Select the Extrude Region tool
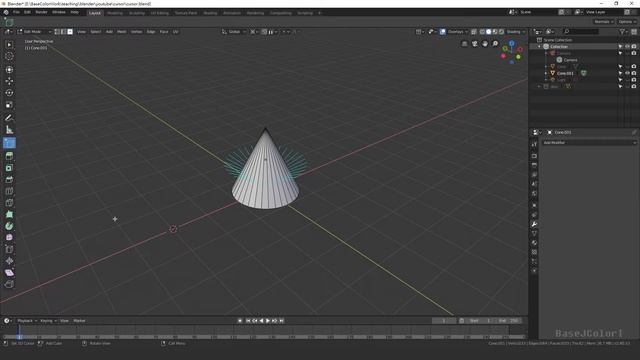The image size is (640, 360). pos(9,156)
